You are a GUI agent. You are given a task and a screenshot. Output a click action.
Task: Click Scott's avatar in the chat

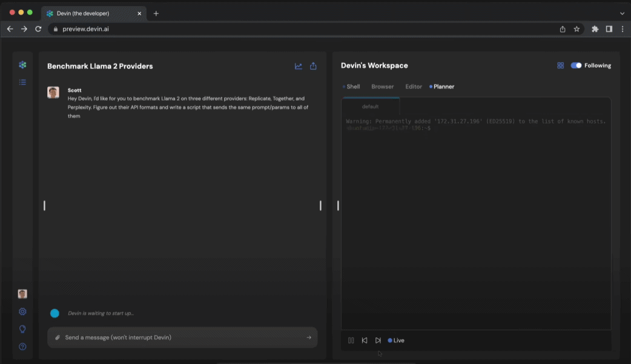(53, 92)
